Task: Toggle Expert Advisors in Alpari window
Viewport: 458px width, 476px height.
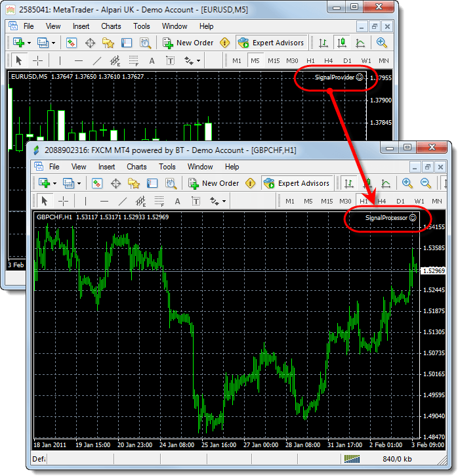Action: tap(271, 43)
